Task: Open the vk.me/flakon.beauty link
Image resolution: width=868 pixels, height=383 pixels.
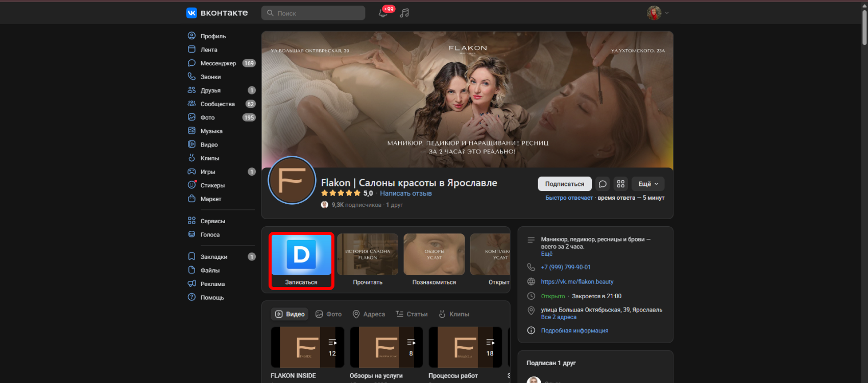Action: click(577, 282)
